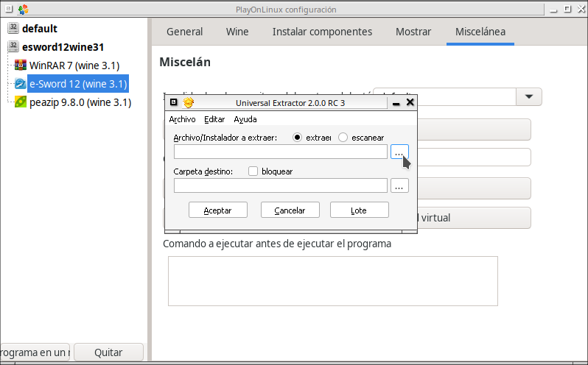Focus the Carpeta destino input field
588x365 pixels.
[281, 185]
